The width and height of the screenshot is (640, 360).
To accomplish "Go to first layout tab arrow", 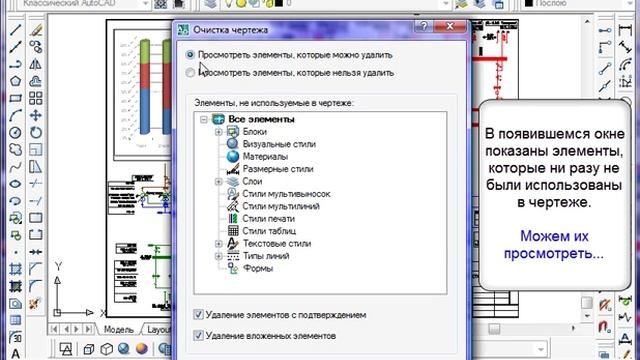I will (x=55, y=329).
